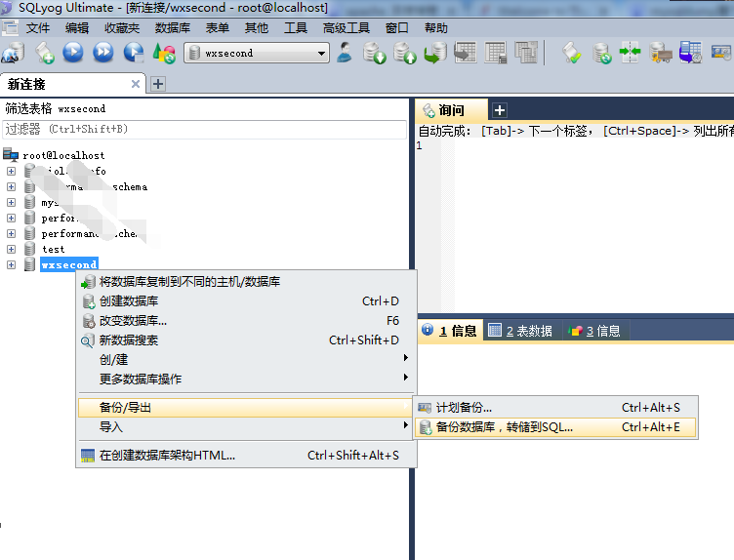
Task: Switch to 3 信息 tab
Action: [594, 331]
